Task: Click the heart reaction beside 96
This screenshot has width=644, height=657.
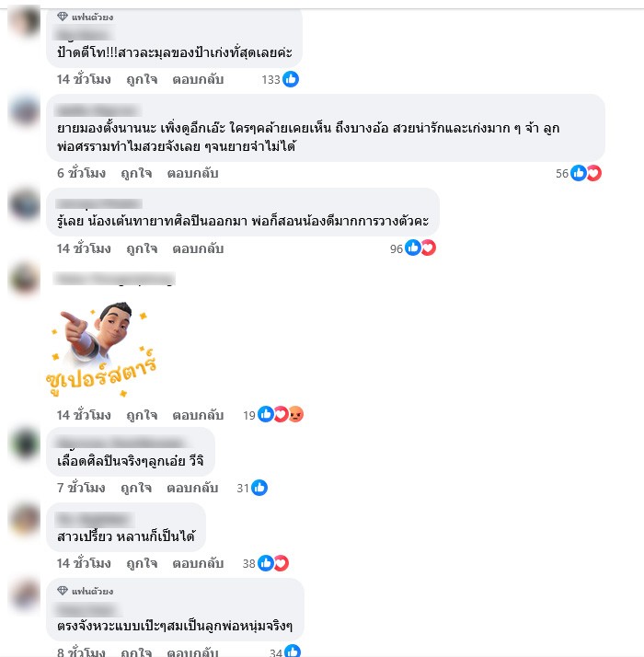Action: coord(429,248)
